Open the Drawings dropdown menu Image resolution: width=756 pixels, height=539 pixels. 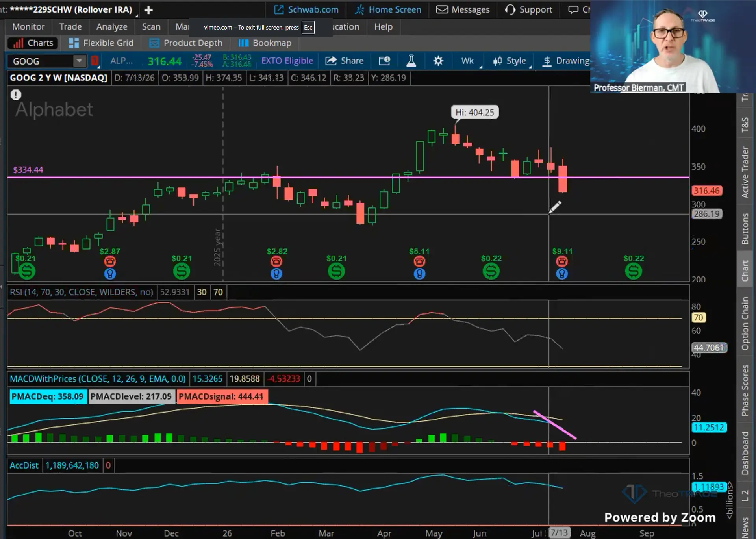(566, 61)
